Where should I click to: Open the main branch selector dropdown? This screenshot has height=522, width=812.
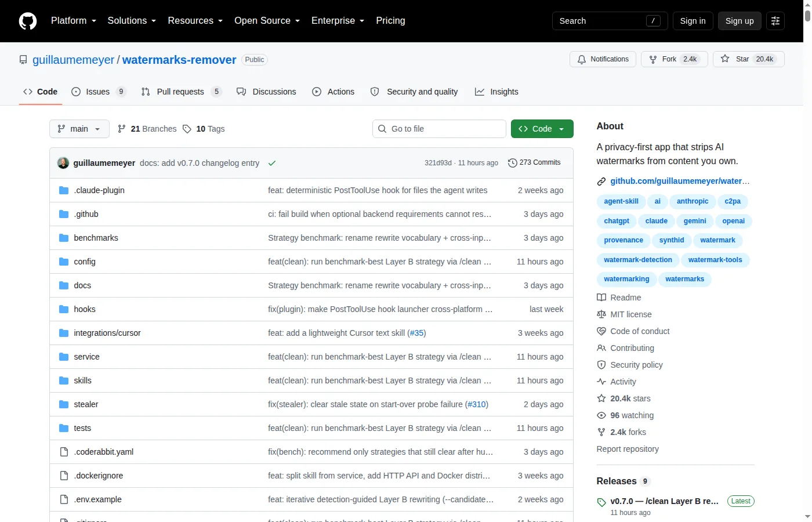79,129
